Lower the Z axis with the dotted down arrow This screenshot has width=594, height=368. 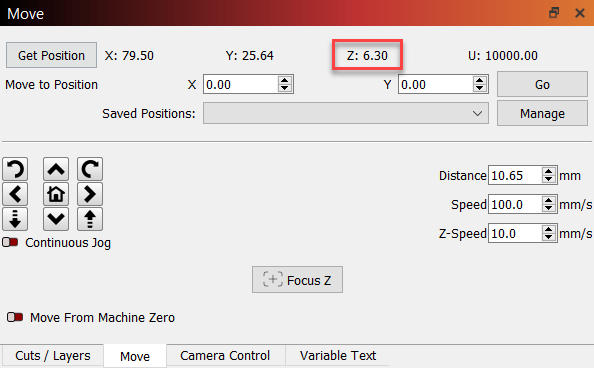15,219
